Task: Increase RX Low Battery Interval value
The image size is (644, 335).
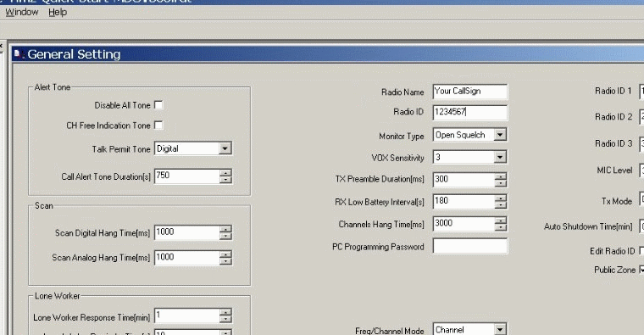Action: click(500, 198)
